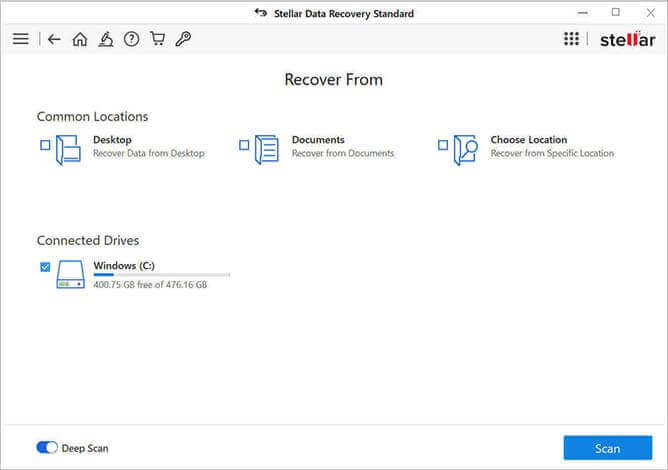Check the Desktop checkbox
This screenshot has width=668, height=470.
coord(45,145)
